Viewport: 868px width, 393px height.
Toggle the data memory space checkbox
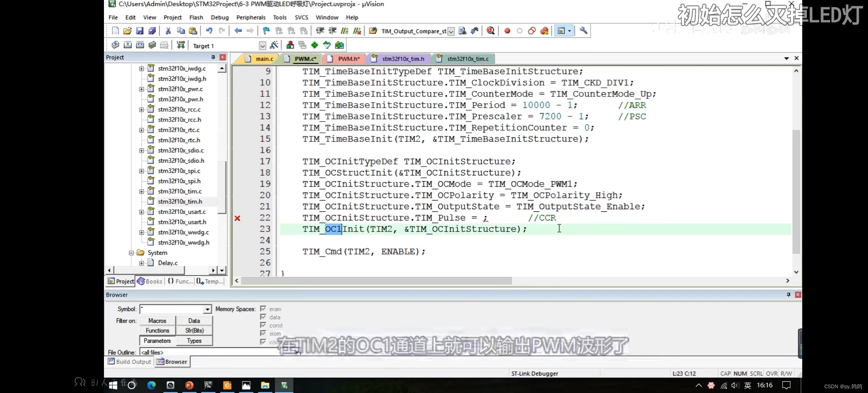tap(263, 317)
